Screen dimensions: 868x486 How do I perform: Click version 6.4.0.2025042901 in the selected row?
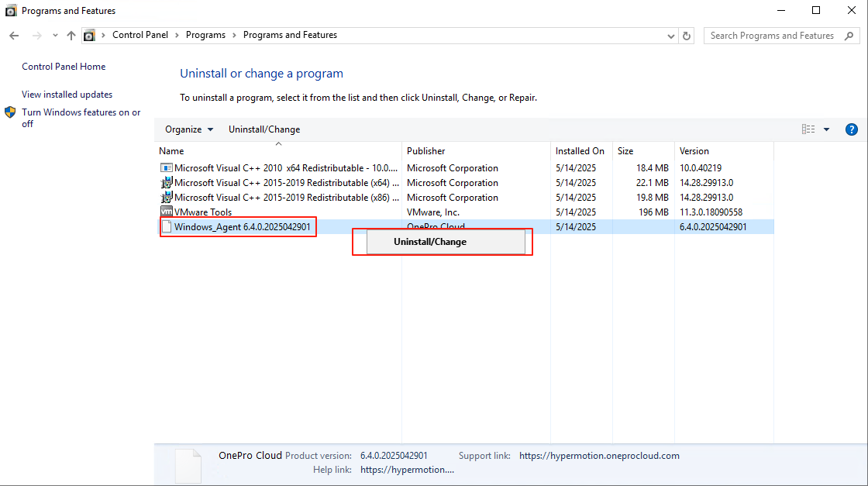[713, 227]
